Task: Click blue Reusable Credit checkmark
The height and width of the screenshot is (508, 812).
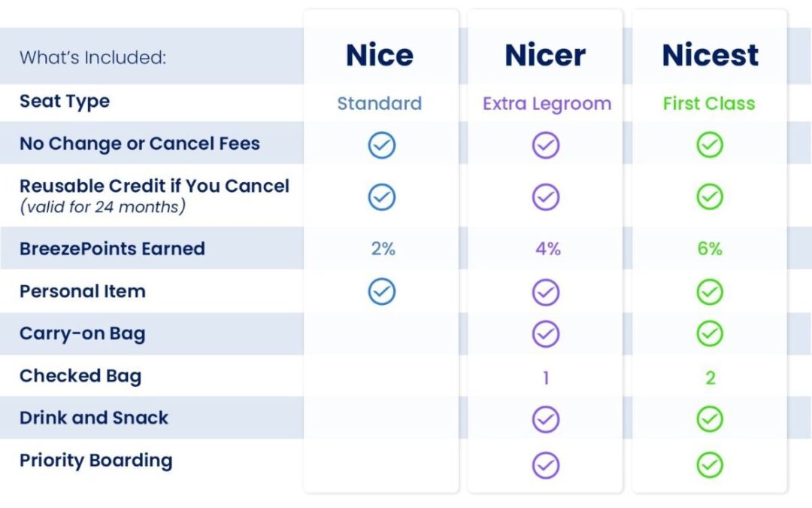Action: (382, 197)
